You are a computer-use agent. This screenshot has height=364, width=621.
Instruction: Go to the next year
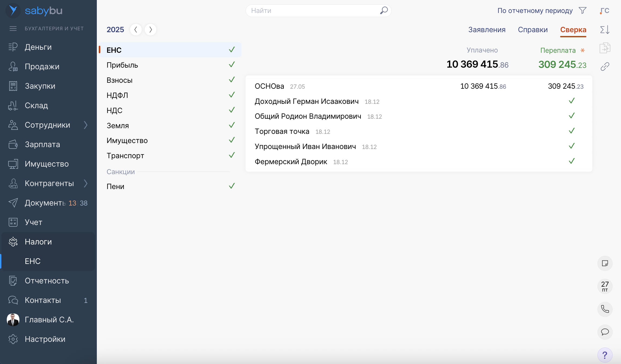pos(150,29)
